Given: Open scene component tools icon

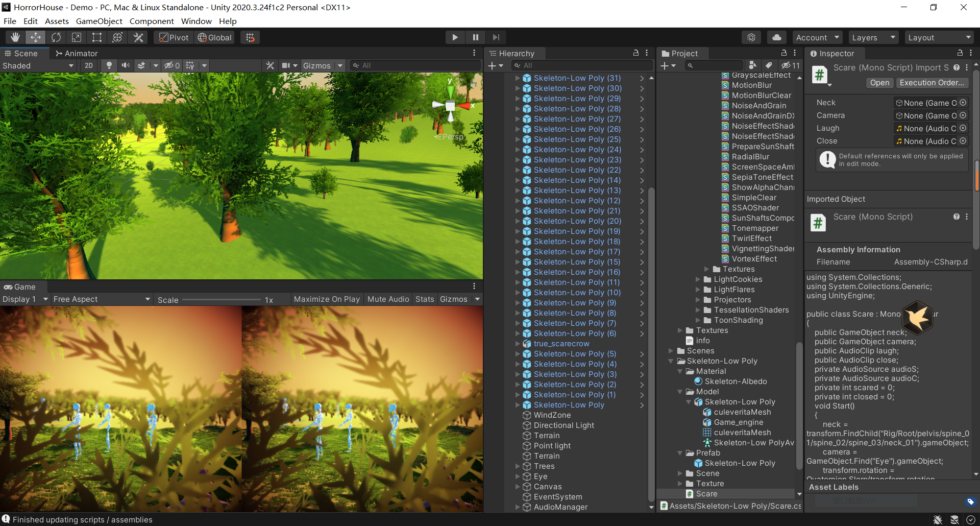Looking at the screenshot, I should [x=270, y=65].
